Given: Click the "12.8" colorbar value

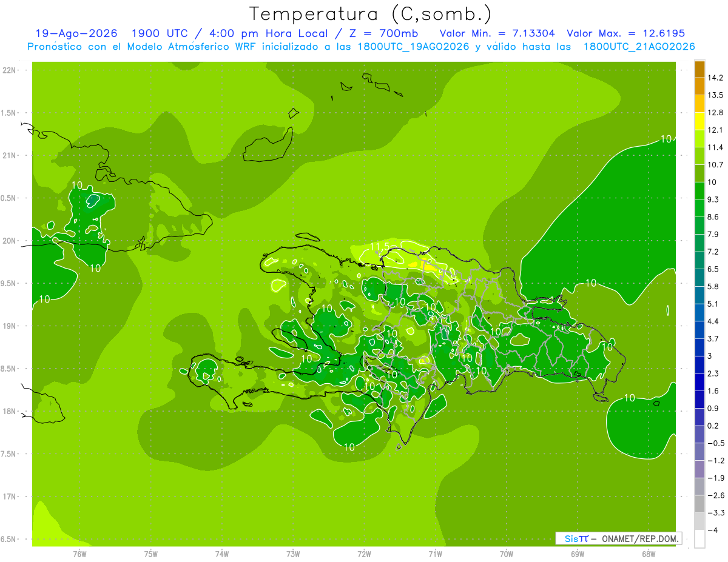Looking at the screenshot, I should click(716, 113).
